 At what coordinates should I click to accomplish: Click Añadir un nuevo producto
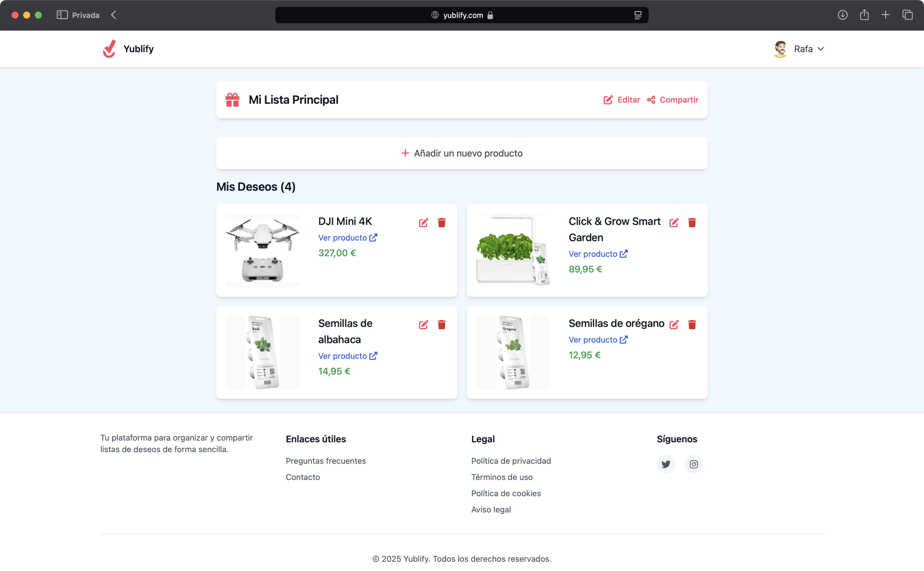coord(461,153)
